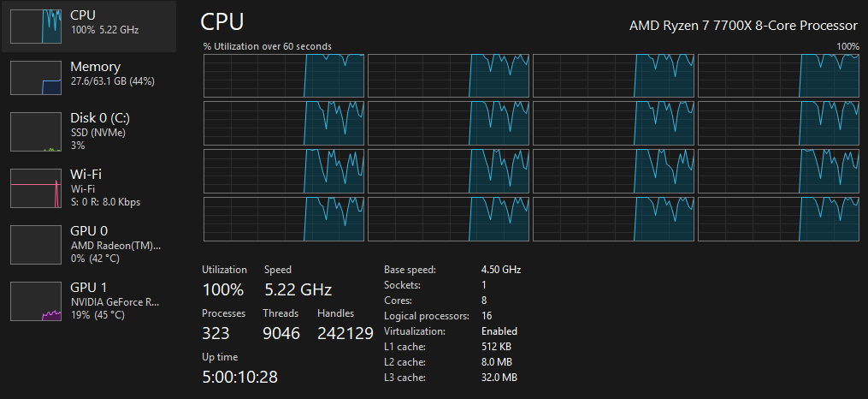Click the Logical processors value 16
The width and height of the screenshot is (868, 399).
click(487, 316)
